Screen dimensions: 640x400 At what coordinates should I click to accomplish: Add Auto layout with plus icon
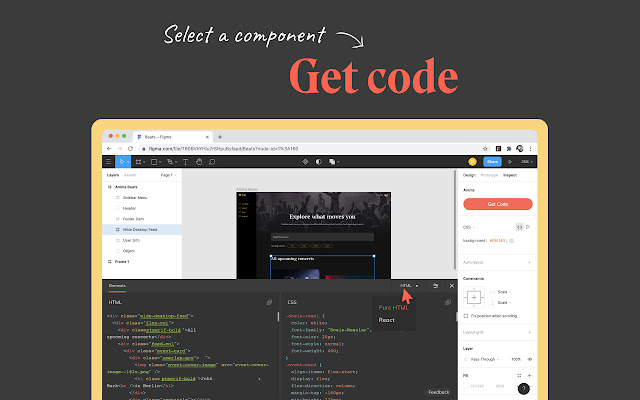coord(529,262)
